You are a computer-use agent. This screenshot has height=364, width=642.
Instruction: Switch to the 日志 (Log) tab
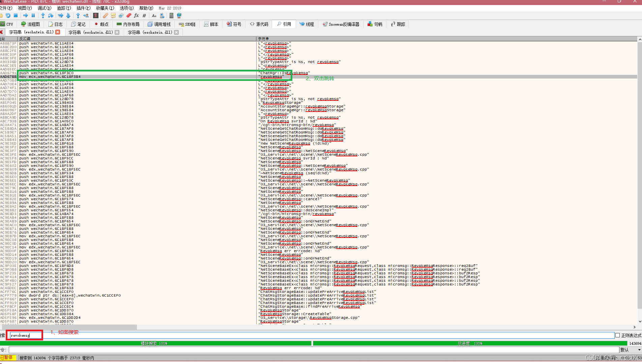click(x=56, y=24)
